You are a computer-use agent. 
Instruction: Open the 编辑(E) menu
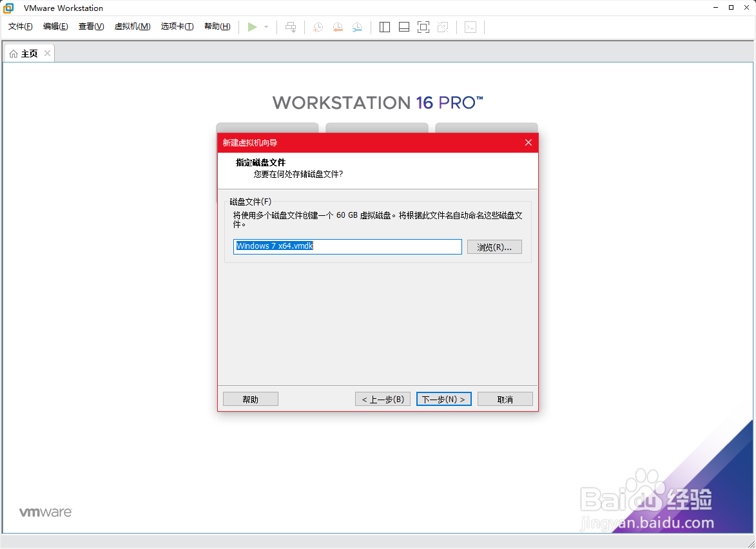pos(55,26)
